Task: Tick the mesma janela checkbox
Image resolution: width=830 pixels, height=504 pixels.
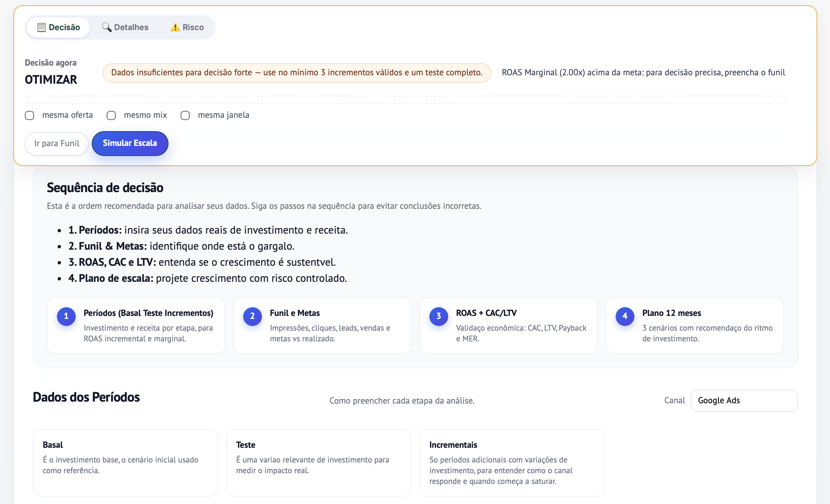Action: coord(185,115)
